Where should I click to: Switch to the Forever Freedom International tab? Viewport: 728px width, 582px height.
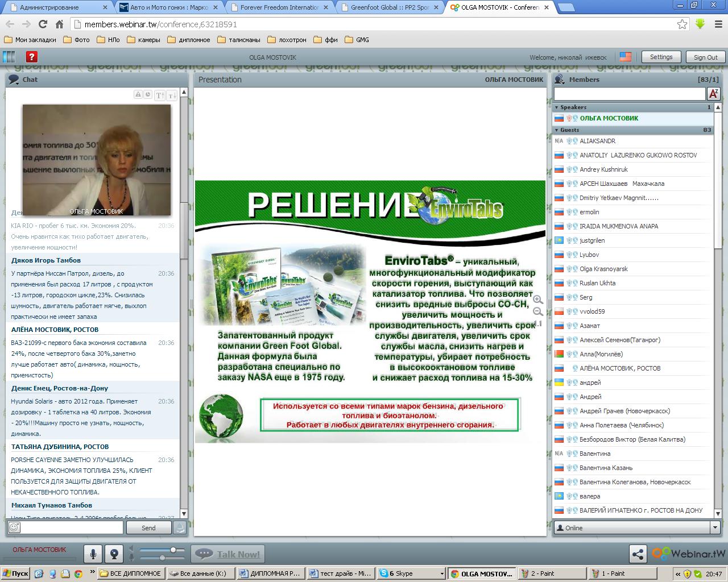click(279, 7)
